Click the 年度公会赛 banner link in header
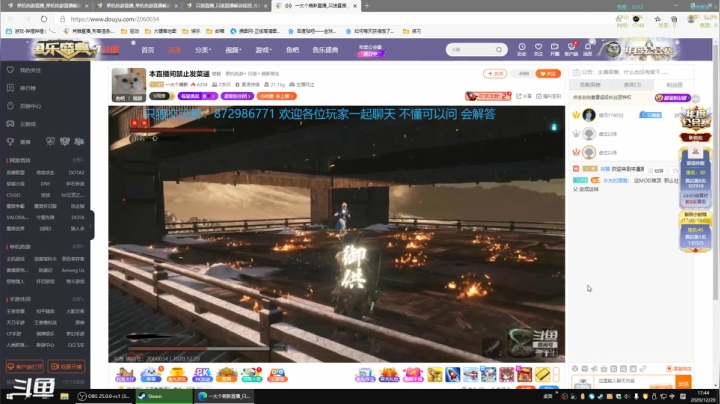 (x=370, y=50)
